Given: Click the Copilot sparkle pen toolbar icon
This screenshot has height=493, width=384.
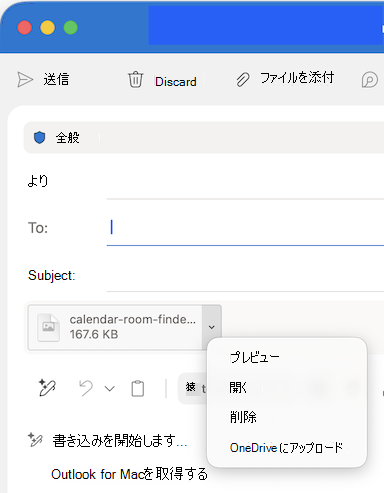Looking at the screenshot, I should 47,388.
